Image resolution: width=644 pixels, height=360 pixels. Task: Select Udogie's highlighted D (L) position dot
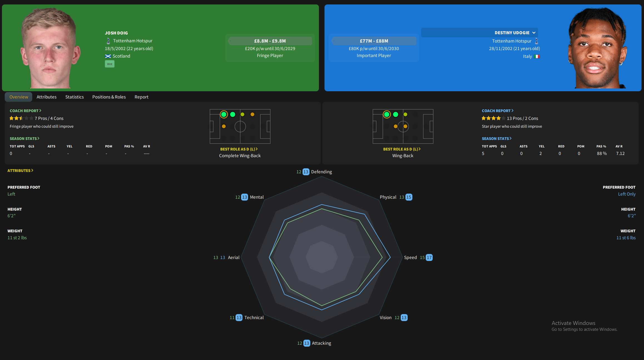(387, 114)
